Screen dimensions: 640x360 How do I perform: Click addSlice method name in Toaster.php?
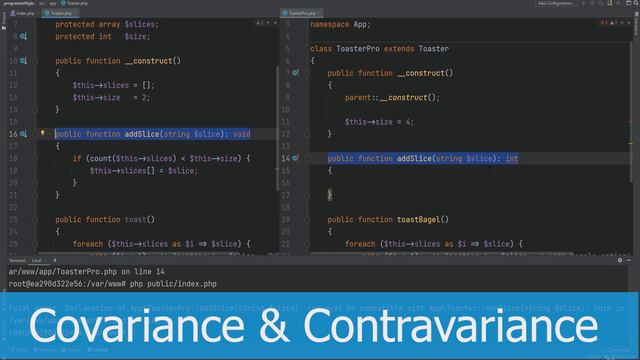(142, 134)
